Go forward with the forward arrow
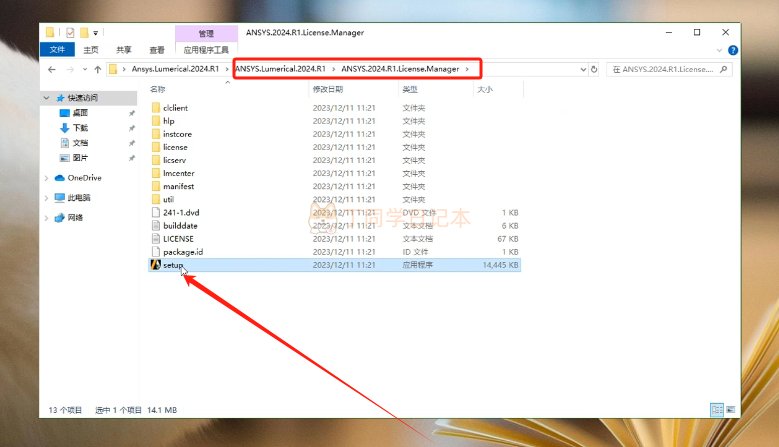Viewport: 779px width, 447px height. click(70, 70)
